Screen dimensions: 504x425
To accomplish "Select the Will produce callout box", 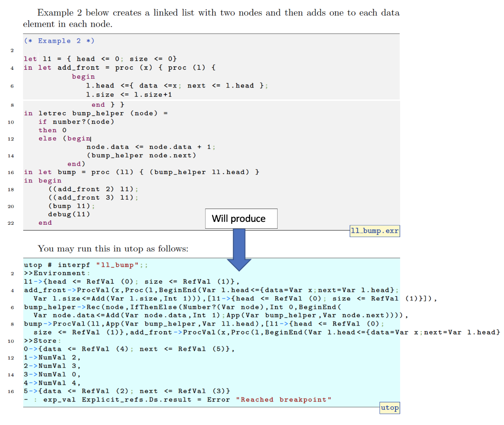I will (x=241, y=218).
